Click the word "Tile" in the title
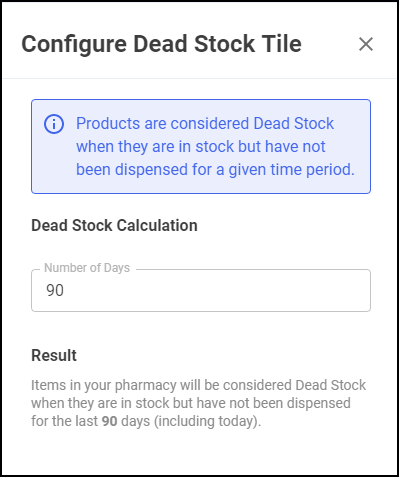Screen dimensions: 399x477 (282, 44)
